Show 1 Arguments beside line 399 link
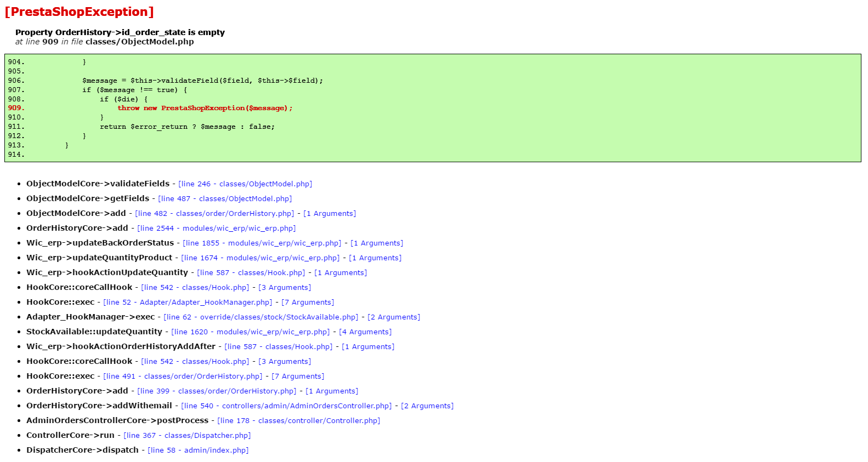The width and height of the screenshot is (868, 462). tap(332, 391)
